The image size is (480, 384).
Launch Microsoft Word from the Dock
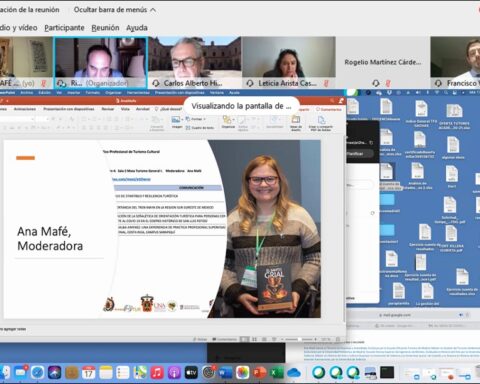(225, 372)
